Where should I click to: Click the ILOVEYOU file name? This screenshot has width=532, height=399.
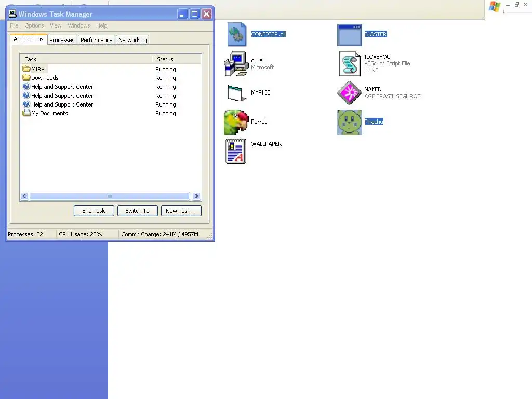(x=377, y=57)
